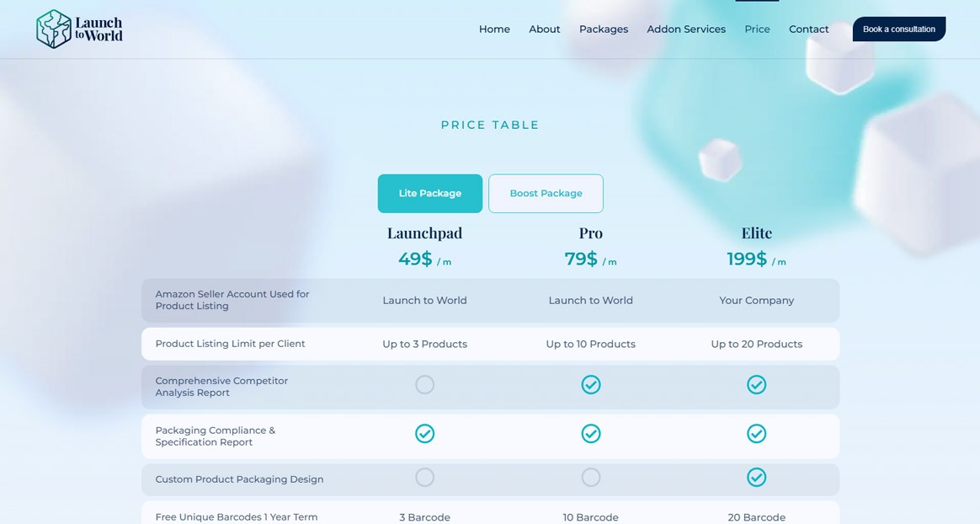
Task: Open Packages in the navigation bar
Action: (x=603, y=29)
